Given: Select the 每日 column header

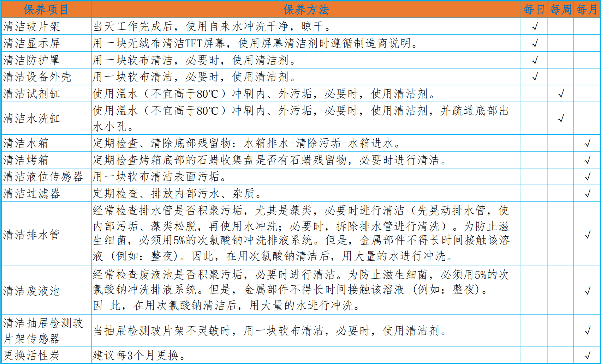Looking at the screenshot, I should (x=534, y=10).
